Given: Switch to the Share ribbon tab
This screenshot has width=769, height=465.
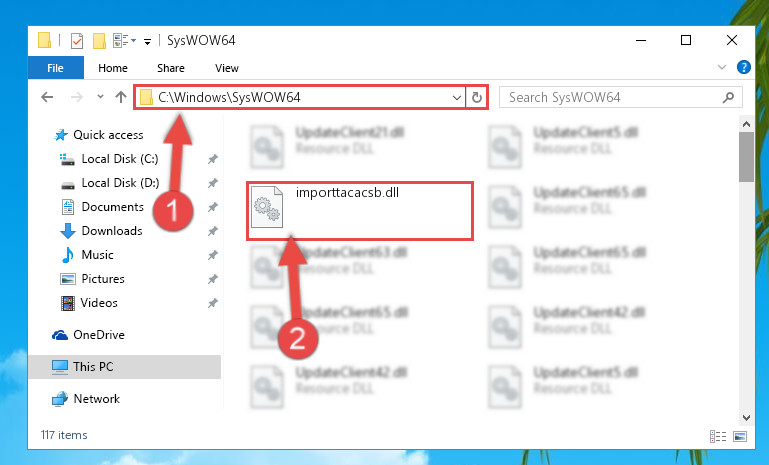Looking at the screenshot, I should coord(171,68).
